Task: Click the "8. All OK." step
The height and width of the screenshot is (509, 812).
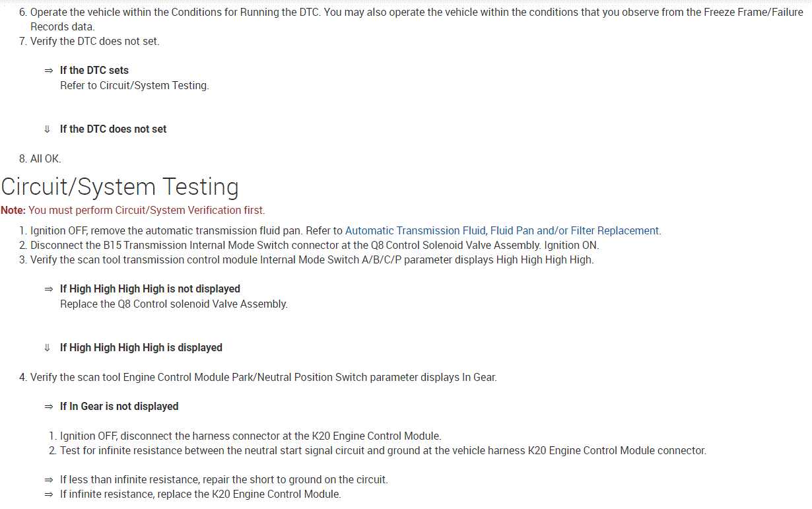Action: 40,158
